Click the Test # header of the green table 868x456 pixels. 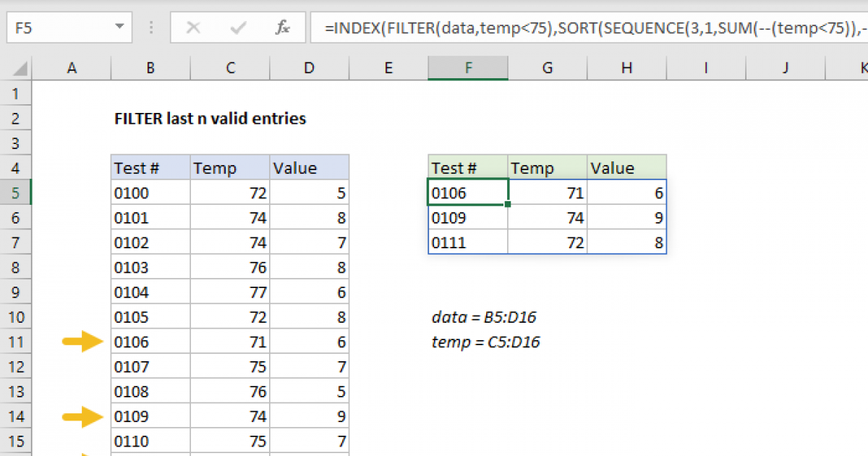[468, 167]
